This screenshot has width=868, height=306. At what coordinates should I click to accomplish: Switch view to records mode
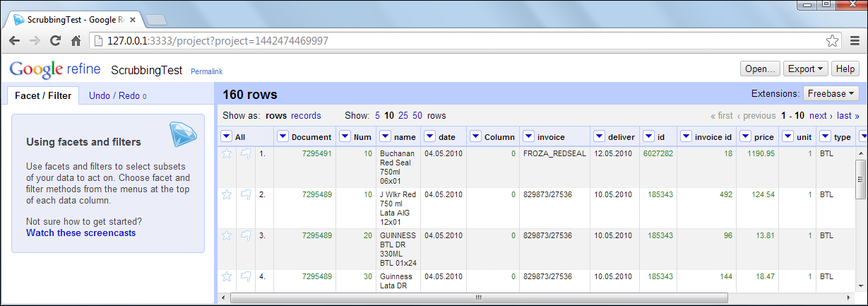(306, 115)
